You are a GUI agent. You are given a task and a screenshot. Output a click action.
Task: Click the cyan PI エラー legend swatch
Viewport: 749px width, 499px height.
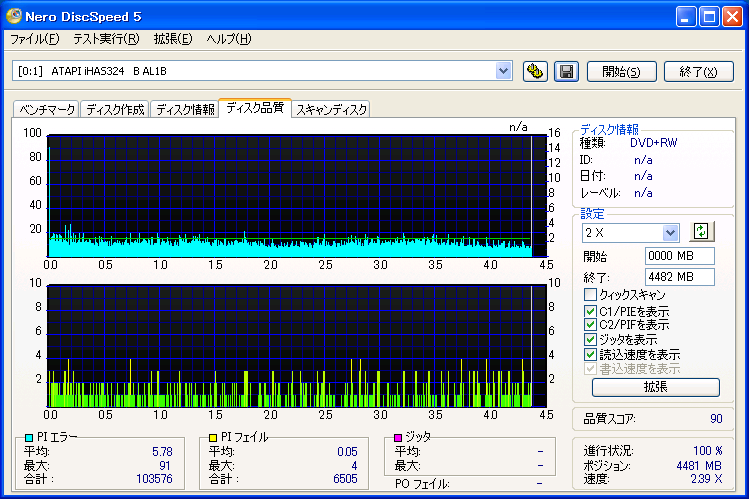(x=29, y=438)
